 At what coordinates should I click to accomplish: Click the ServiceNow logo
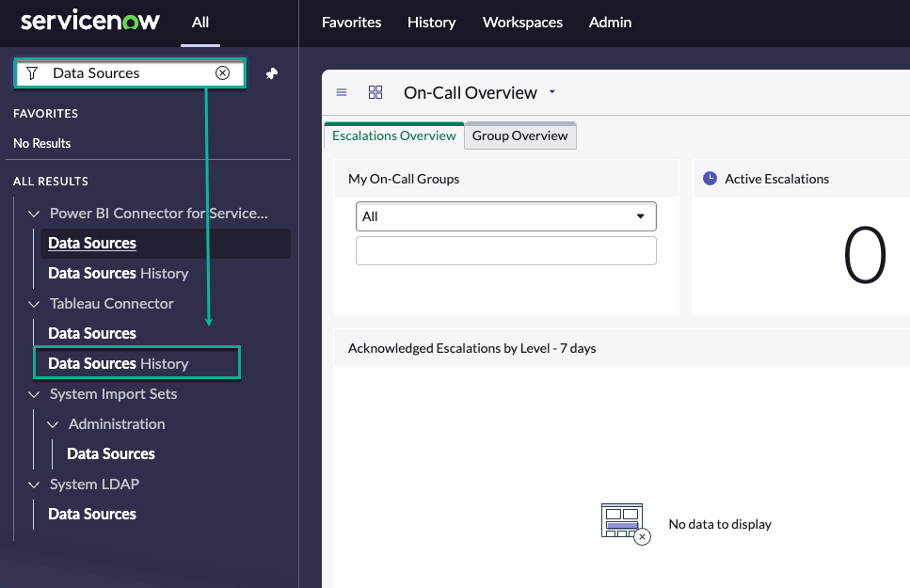click(90, 22)
